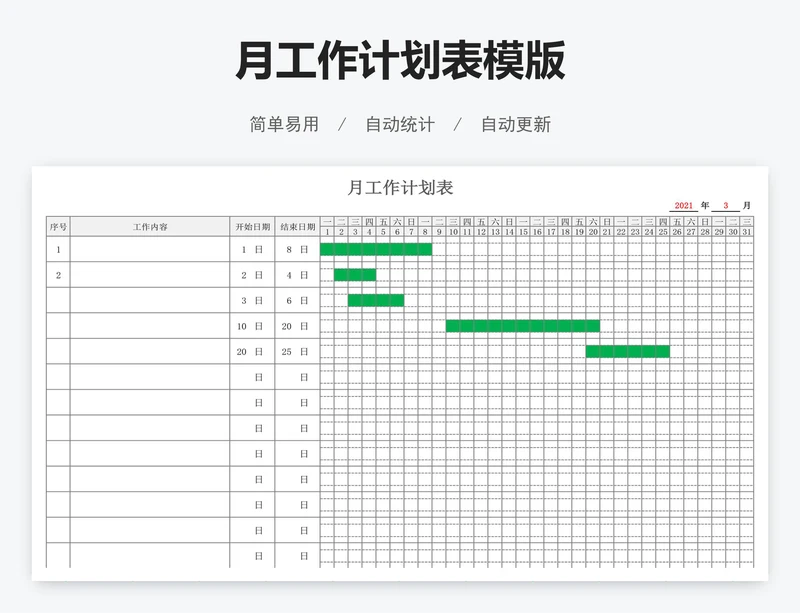Click day 9 in date header row
Viewport: 800px width, 613px height.
coord(439,232)
